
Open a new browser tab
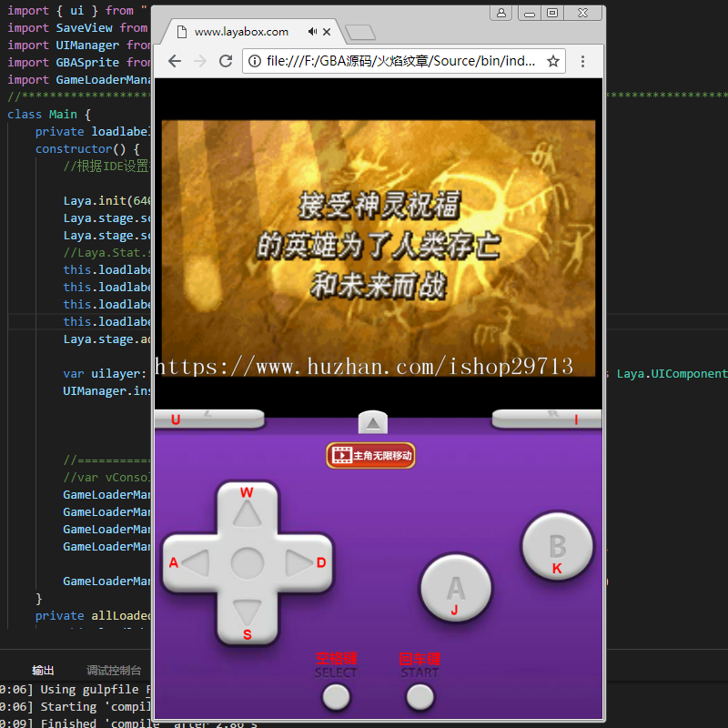pos(360,32)
